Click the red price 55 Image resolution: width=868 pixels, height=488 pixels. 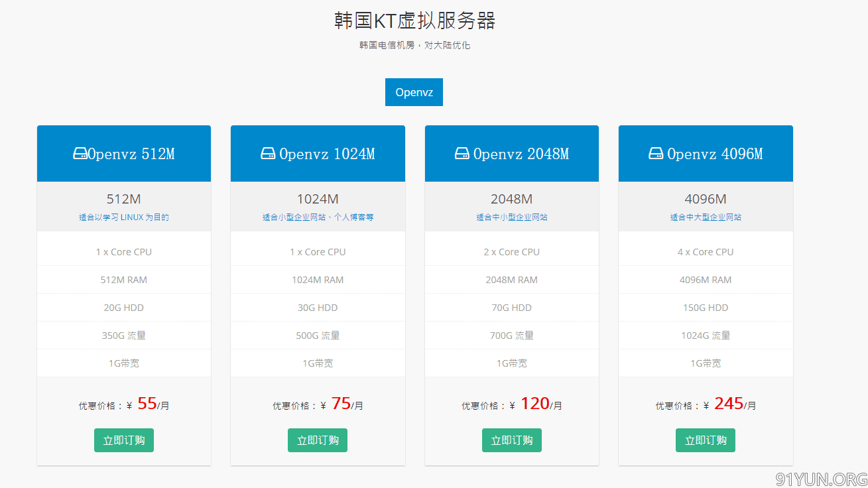pyautogui.click(x=147, y=403)
